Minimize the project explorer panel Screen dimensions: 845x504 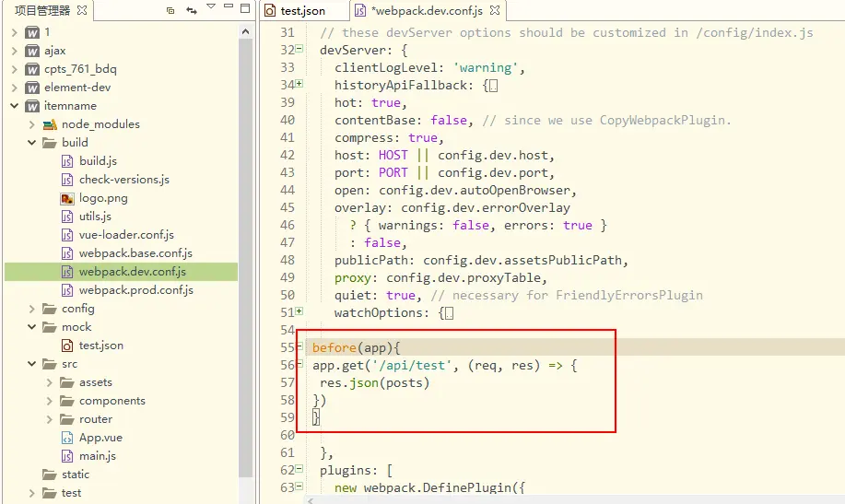(x=229, y=6)
